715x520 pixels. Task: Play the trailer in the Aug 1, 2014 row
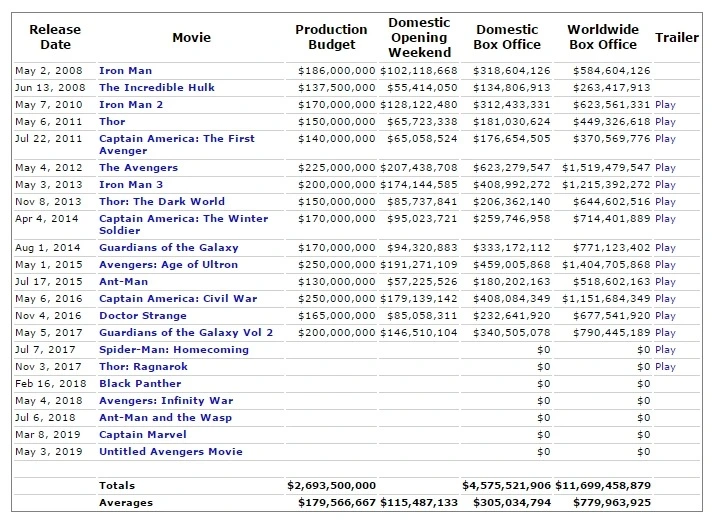(x=665, y=248)
